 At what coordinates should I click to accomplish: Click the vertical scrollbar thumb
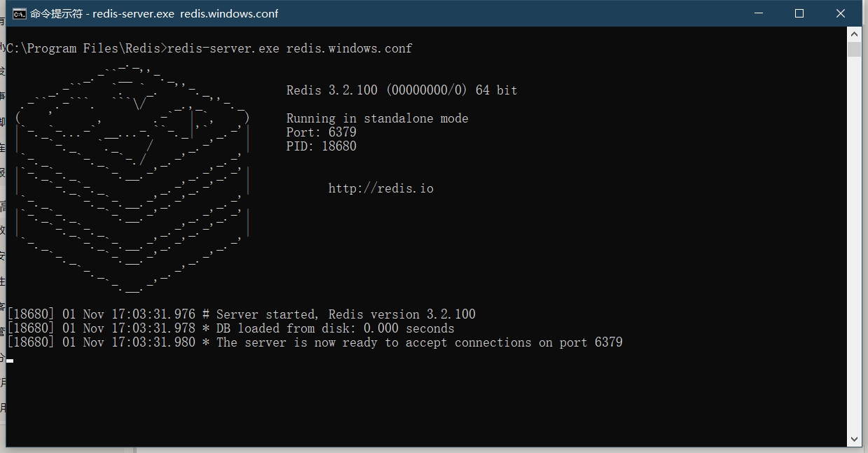(854, 49)
